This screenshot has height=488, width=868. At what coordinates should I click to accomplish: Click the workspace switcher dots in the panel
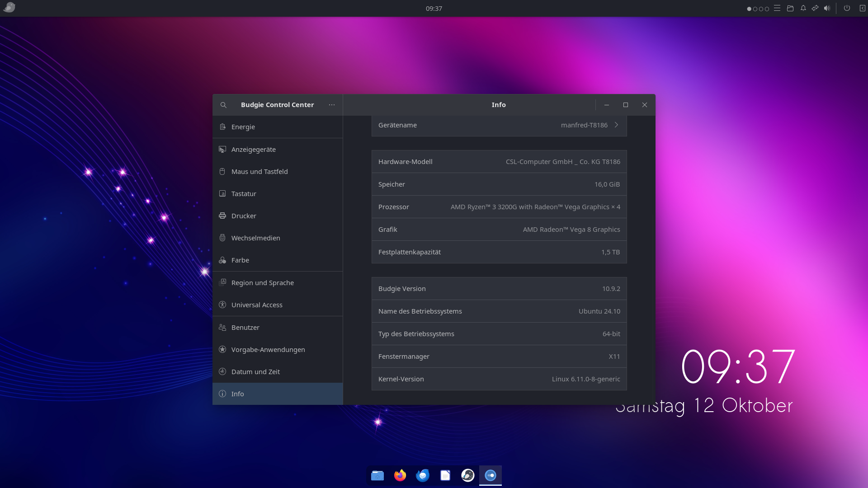pyautogui.click(x=758, y=9)
